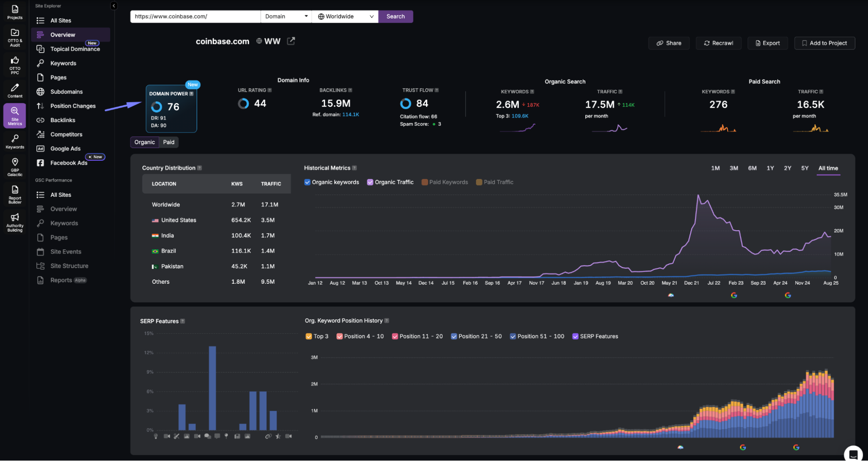
Task: Open Topical Dominance in sidebar
Action: pos(70,49)
